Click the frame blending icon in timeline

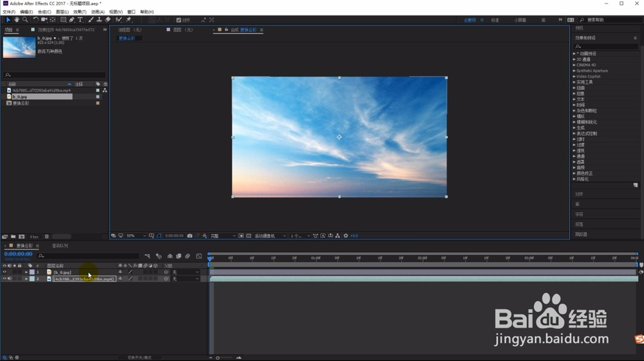pyautogui.click(x=178, y=256)
